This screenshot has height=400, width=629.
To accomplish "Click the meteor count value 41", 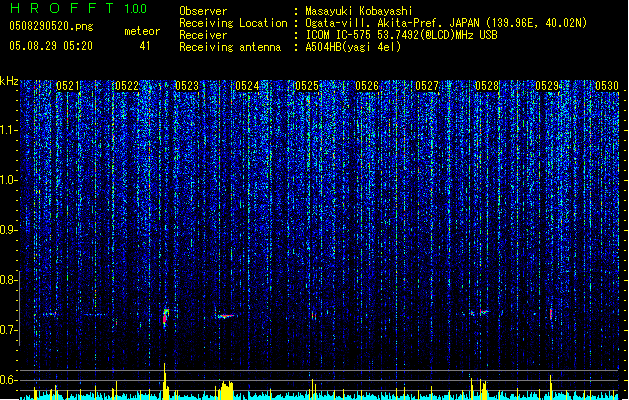I will (x=145, y=46).
